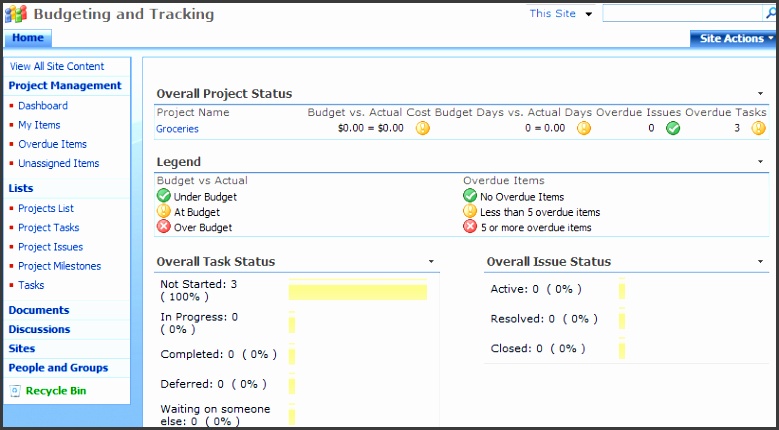Image resolution: width=779 pixels, height=430 pixels.
Task: Click the Recycle Bin icon in sidebar
Action: (15, 391)
